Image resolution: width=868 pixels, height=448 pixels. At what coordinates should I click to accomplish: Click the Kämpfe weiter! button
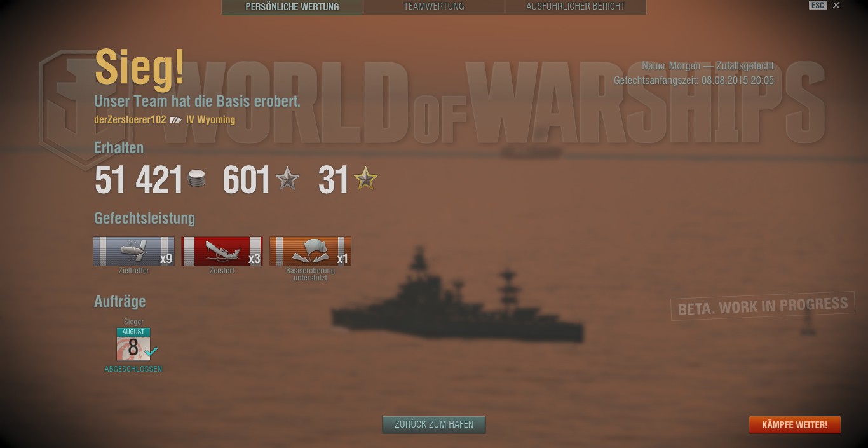click(x=794, y=424)
